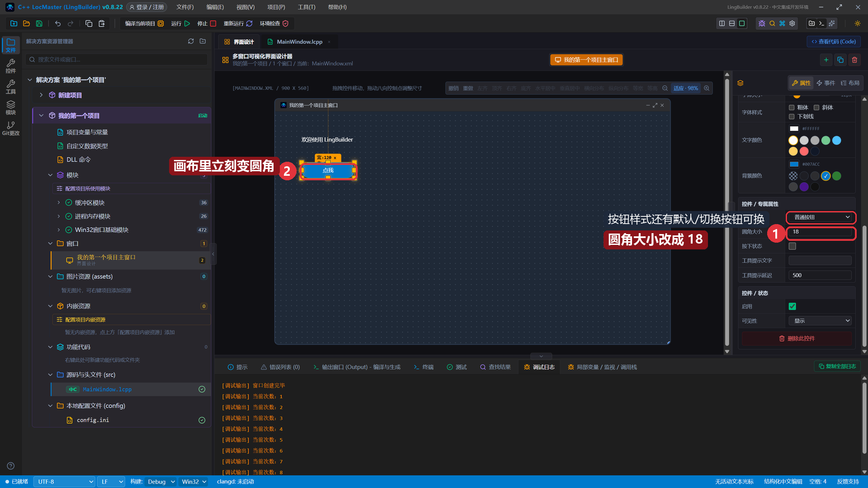Click the undo arrow in toolbar
868x488 pixels.
click(x=58, y=23)
